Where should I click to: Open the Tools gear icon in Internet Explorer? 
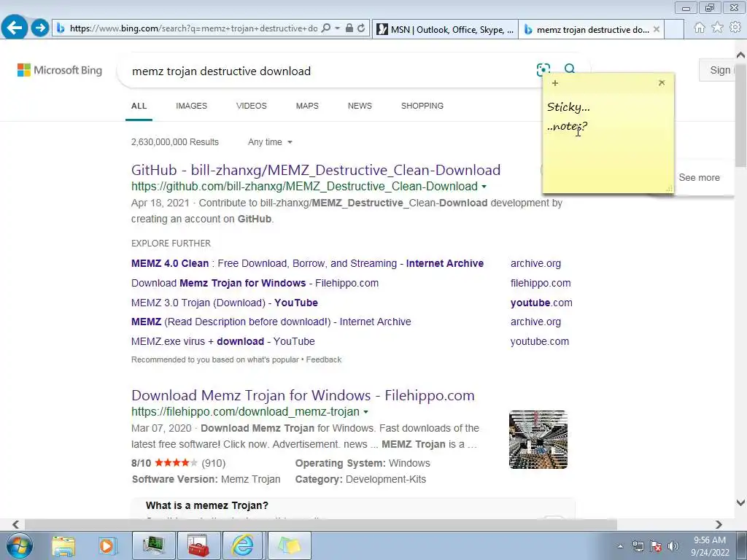pos(735,28)
